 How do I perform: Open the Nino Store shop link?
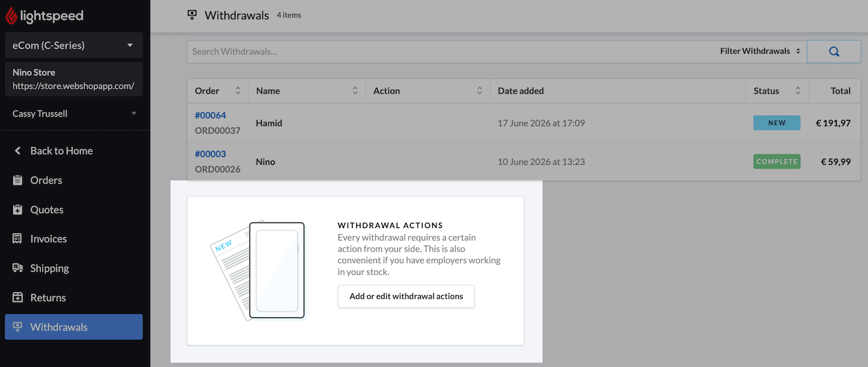[74, 79]
